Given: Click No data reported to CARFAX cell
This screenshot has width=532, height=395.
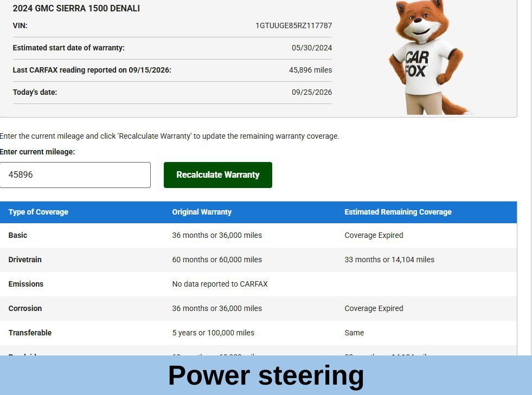Looking at the screenshot, I should click(x=220, y=284).
